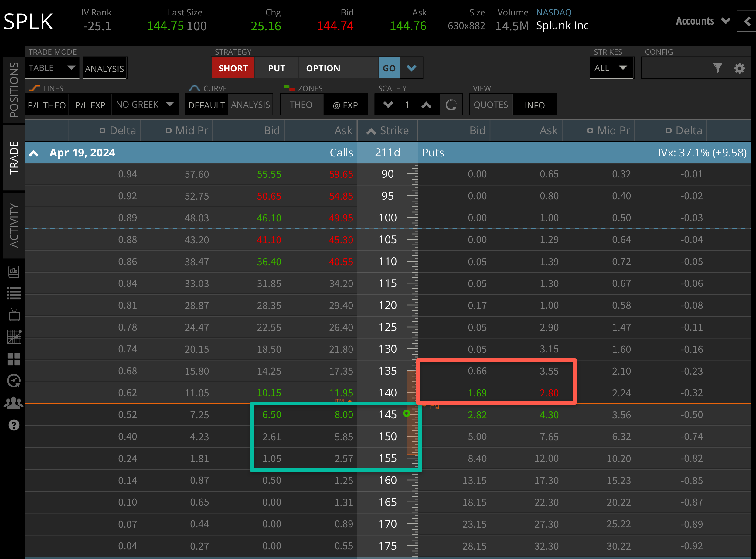Click the GO strategy button
Image resolution: width=756 pixels, height=559 pixels.
pos(389,68)
